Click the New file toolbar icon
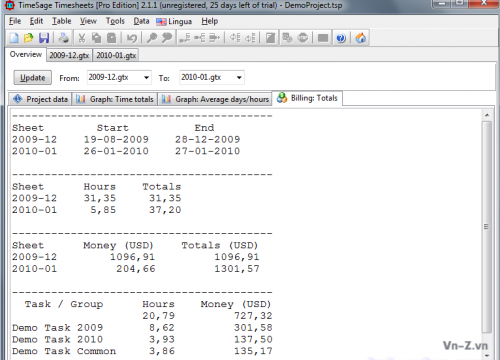The image size is (500, 360). coord(14,38)
